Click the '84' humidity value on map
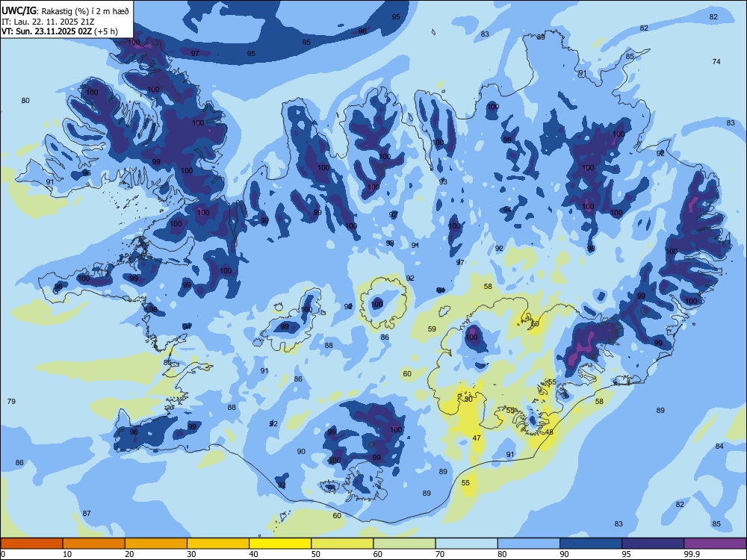The width and height of the screenshot is (747, 560). point(719,447)
